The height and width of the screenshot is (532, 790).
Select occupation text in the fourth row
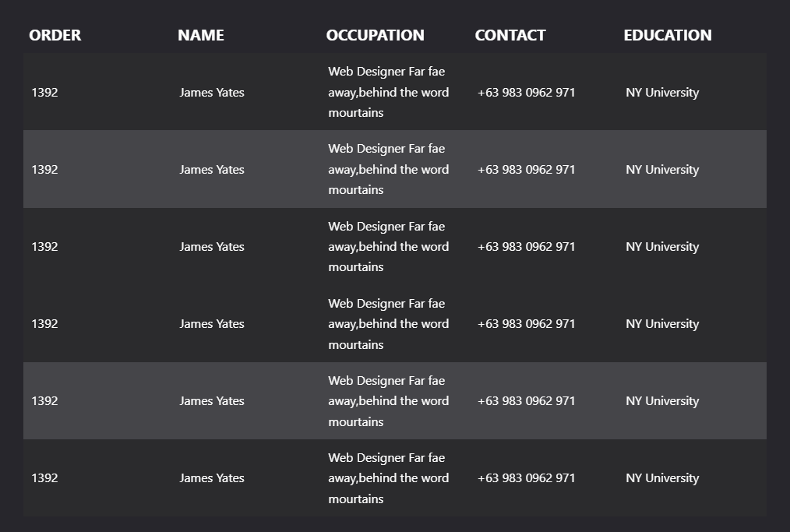click(x=388, y=323)
